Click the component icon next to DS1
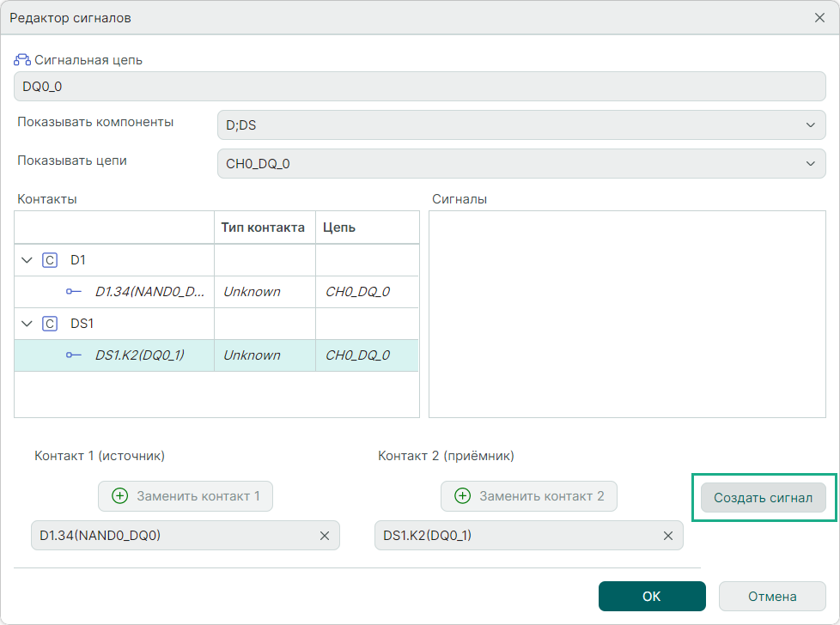 (x=50, y=324)
